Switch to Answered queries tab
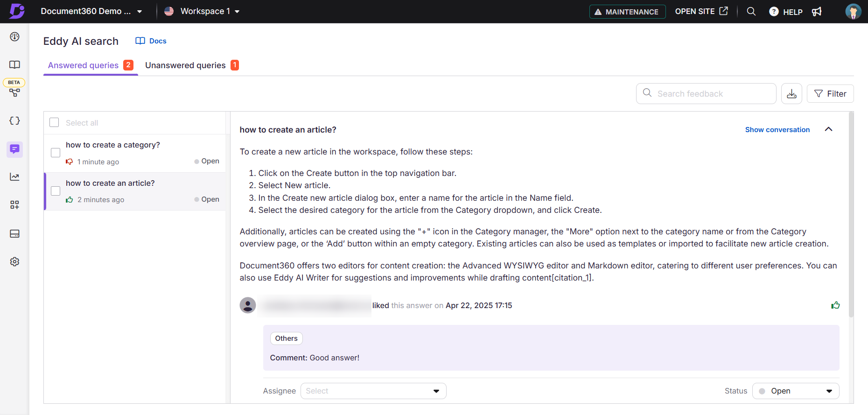 coord(91,65)
